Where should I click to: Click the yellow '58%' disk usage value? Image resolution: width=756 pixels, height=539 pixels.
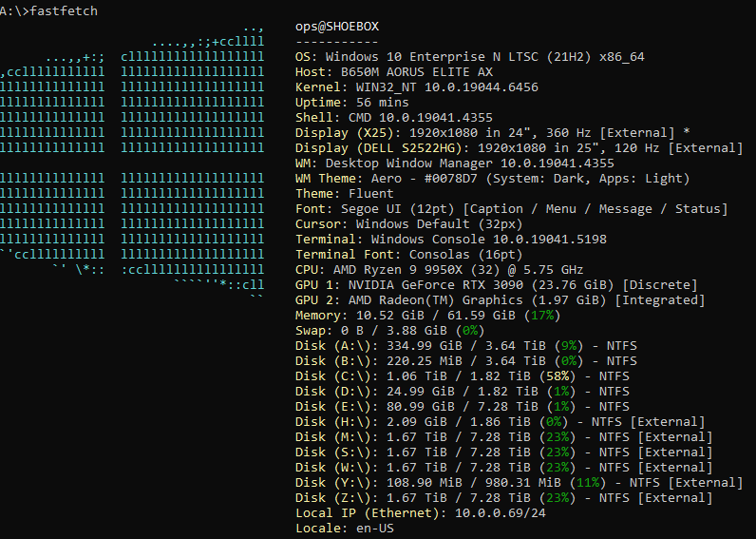(557, 376)
